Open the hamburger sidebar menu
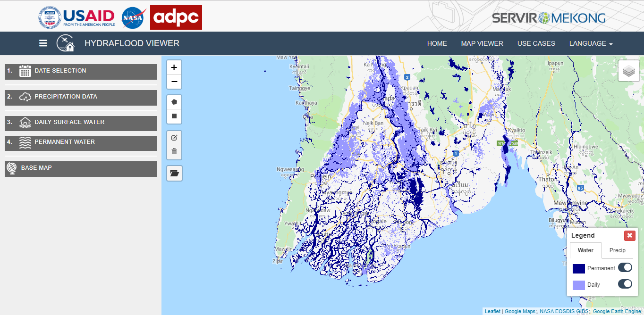Screen dimensions: 644x315 (x=43, y=43)
